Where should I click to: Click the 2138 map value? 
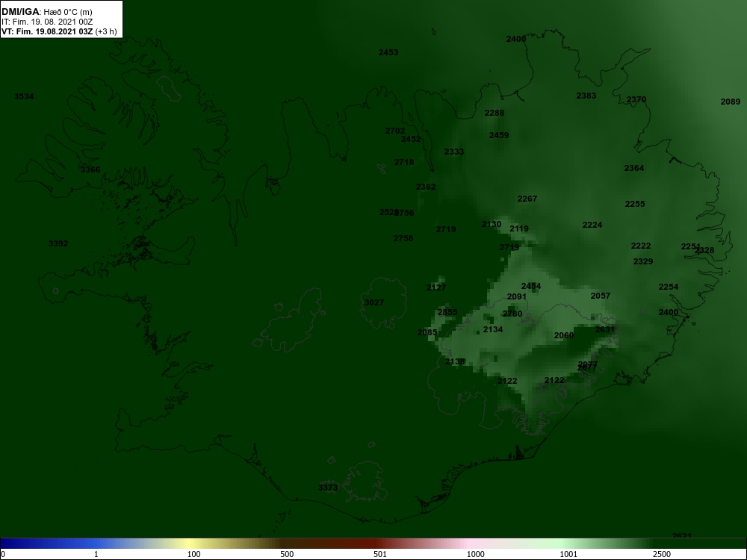pyautogui.click(x=454, y=362)
